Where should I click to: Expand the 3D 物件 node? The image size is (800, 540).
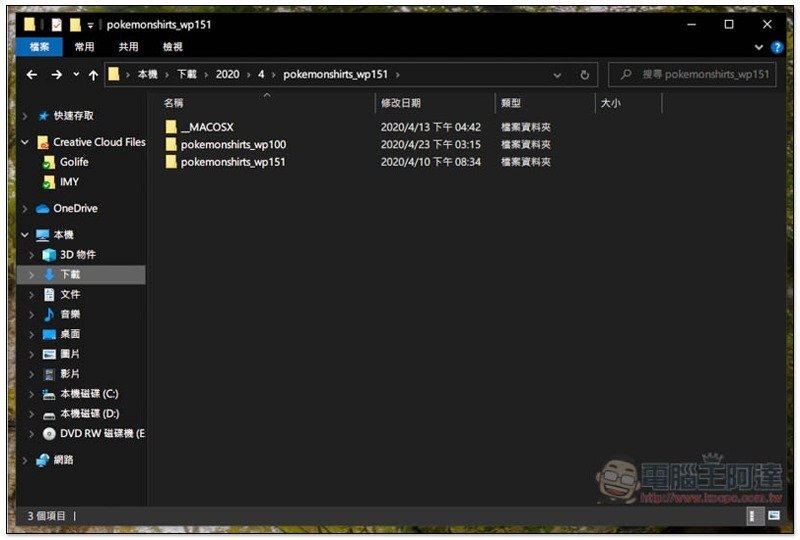(x=32, y=255)
